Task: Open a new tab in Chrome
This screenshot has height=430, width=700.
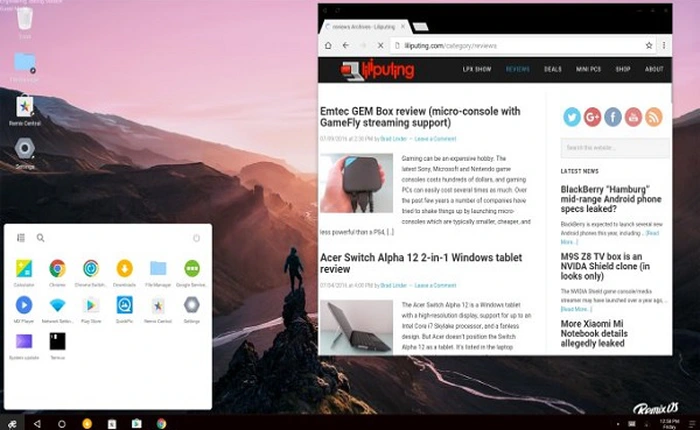Action: coord(420,27)
